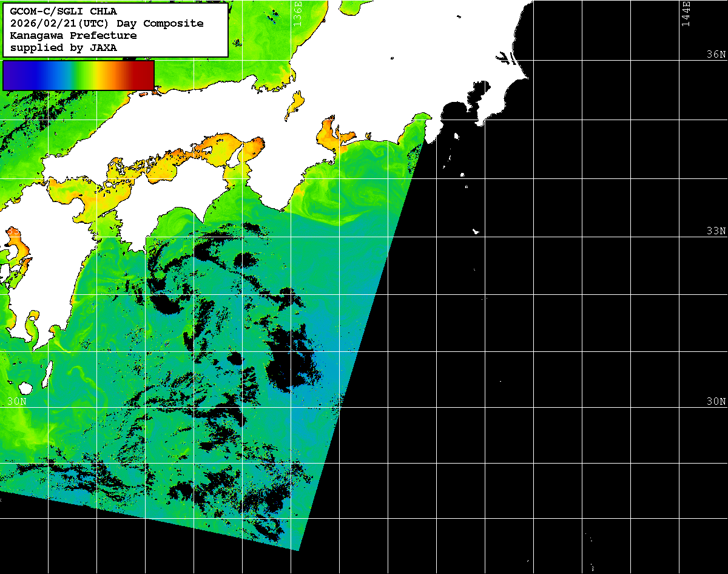The image size is (728, 574).
Task: Click the large black cloud mask patch mid-ocean
Action: click(290, 358)
